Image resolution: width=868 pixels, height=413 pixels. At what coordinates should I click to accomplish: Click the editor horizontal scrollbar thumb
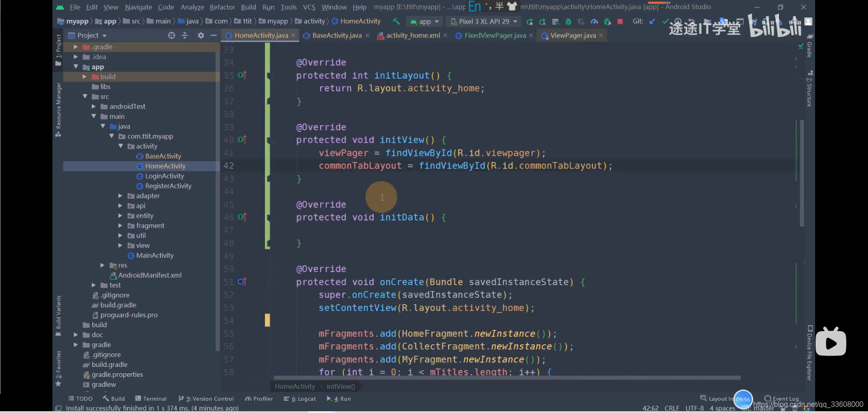coord(507,378)
